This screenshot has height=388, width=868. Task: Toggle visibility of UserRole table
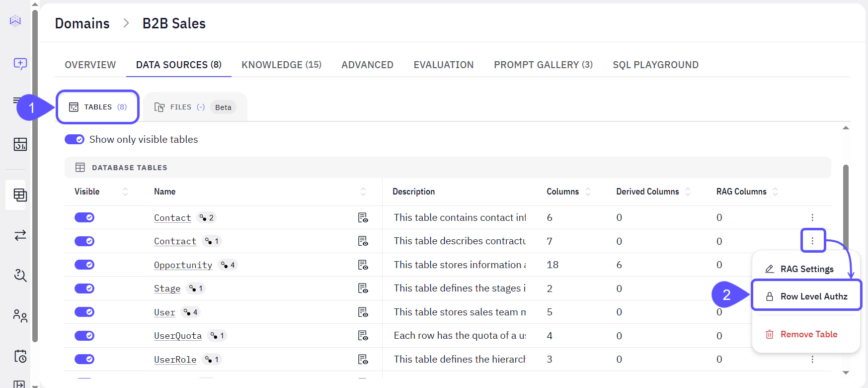pos(84,359)
